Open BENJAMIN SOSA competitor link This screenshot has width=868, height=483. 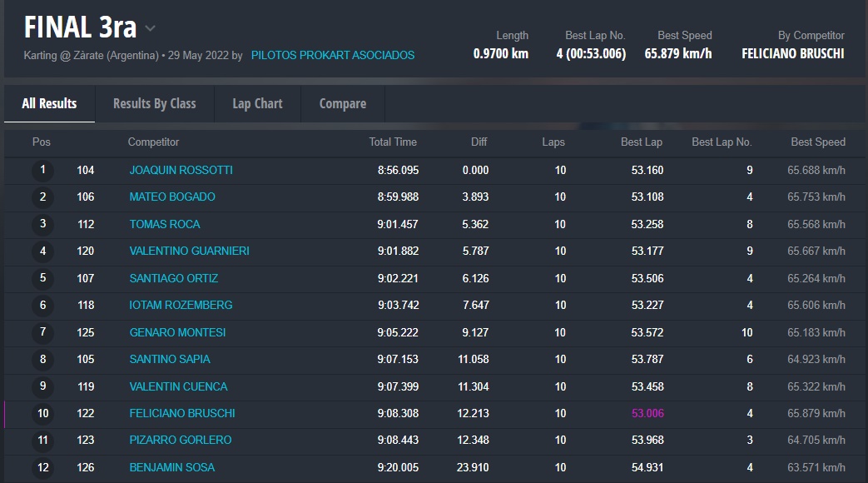[x=171, y=467]
